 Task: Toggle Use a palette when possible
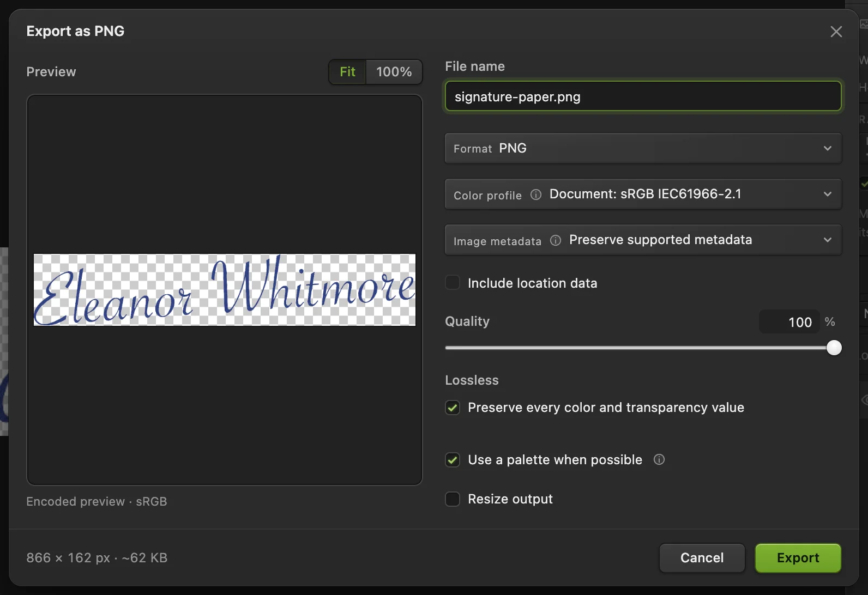[x=453, y=460]
